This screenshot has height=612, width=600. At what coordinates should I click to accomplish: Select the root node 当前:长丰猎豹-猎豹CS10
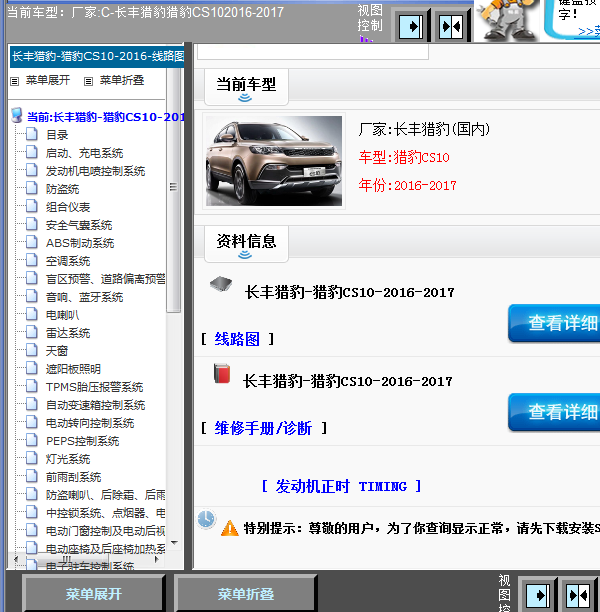pos(105,117)
